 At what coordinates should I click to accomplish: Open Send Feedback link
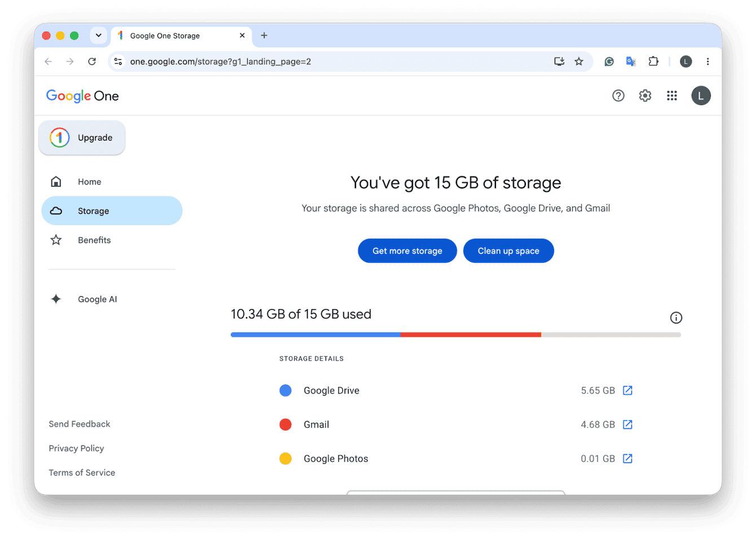(x=80, y=424)
